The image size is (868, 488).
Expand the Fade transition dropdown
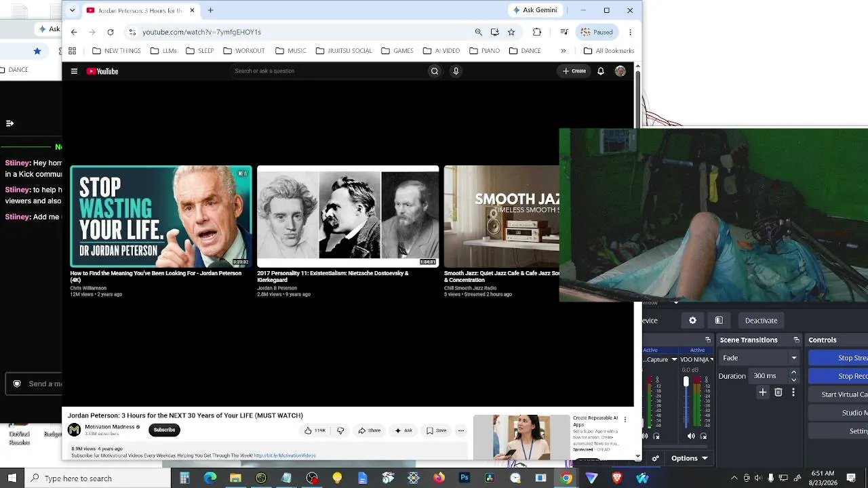793,358
